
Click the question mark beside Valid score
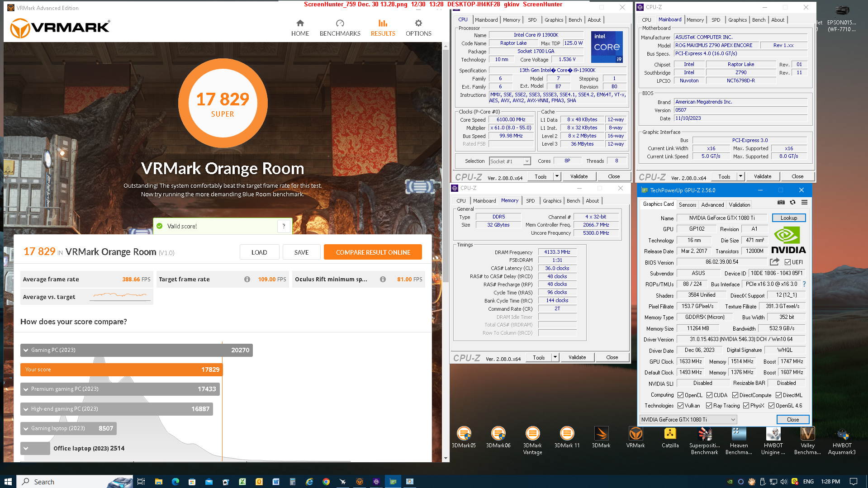click(284, 226)
